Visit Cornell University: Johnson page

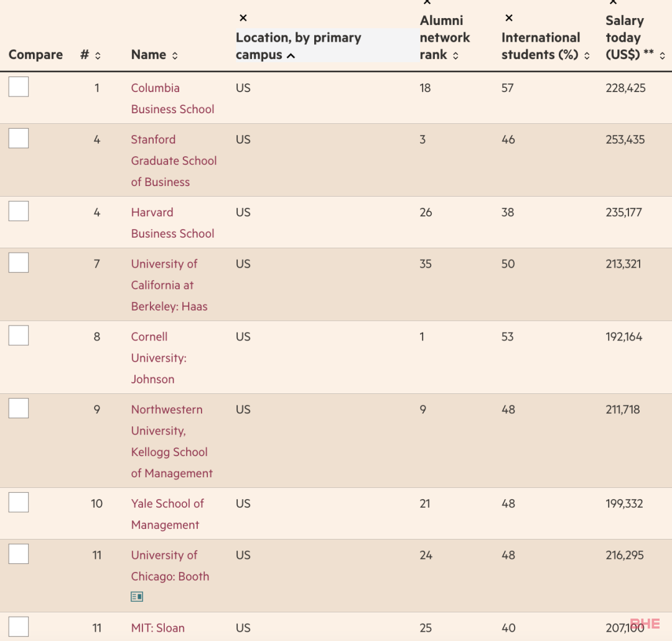click(x=159, y=358)
